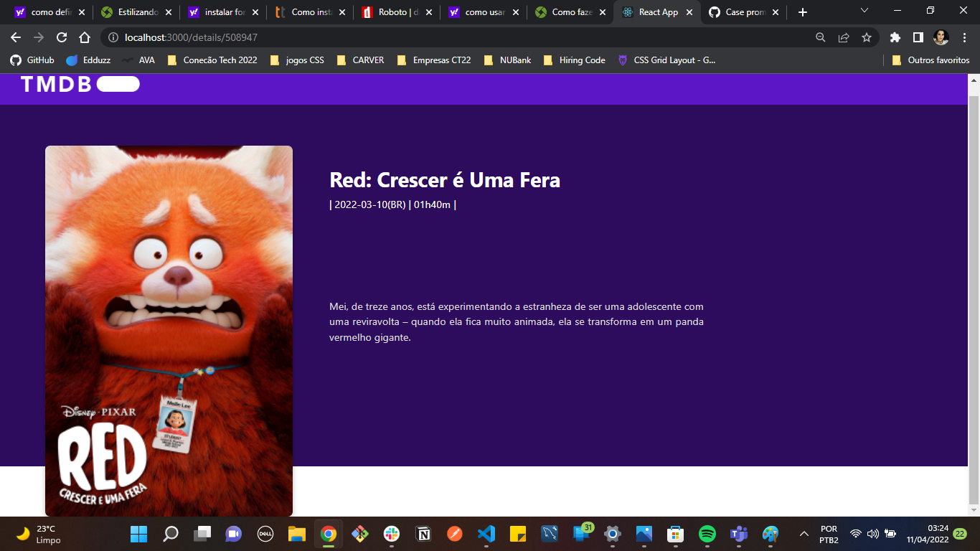
Task: Open the CSS Grid Layout bookmark
Action: (667, 60)
